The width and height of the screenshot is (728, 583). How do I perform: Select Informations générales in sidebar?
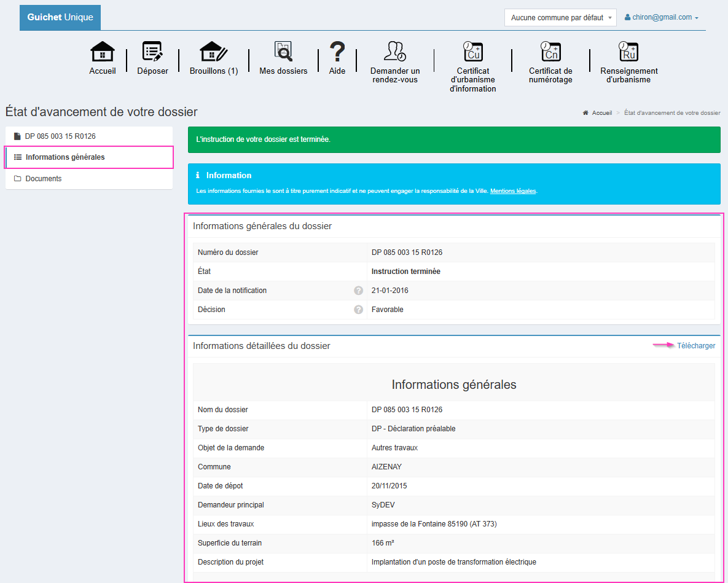click(x=65, y=157)
